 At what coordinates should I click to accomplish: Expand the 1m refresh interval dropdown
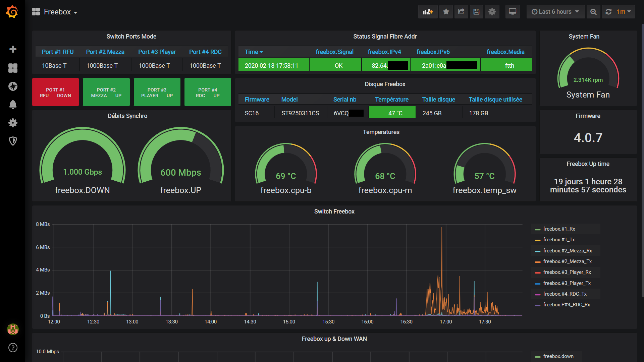tap(624, 12)
